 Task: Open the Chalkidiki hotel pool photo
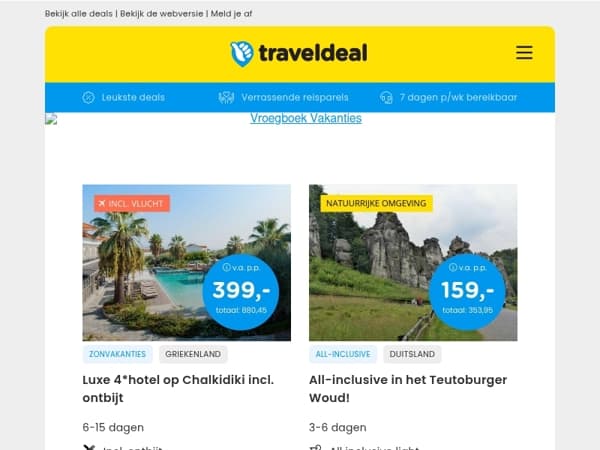[186, 262]
